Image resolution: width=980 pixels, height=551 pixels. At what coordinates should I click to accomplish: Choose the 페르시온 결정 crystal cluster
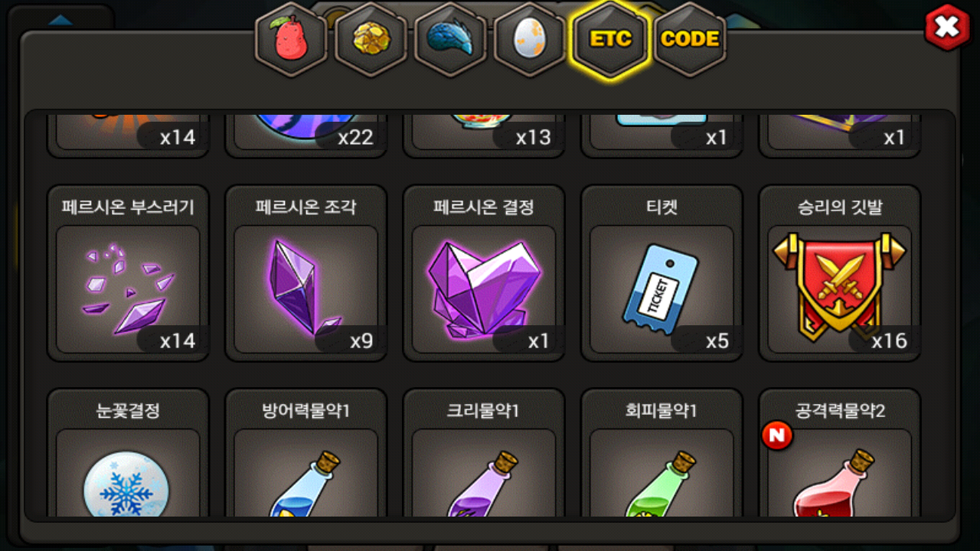(x=484, y=273)
